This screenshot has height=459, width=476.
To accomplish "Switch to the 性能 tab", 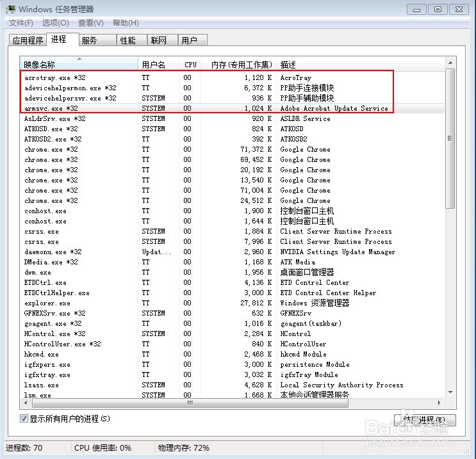I will coord(132,40).
